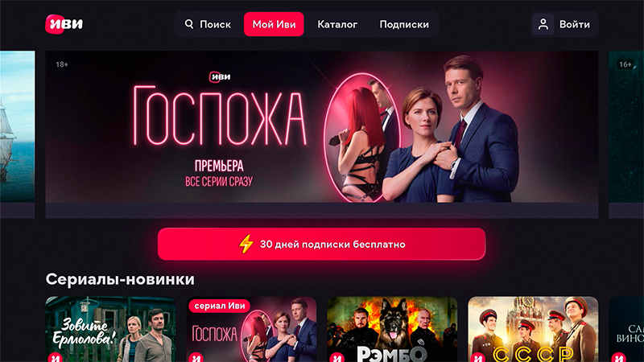Open the Госпожа premiere banner

point(321,126)
